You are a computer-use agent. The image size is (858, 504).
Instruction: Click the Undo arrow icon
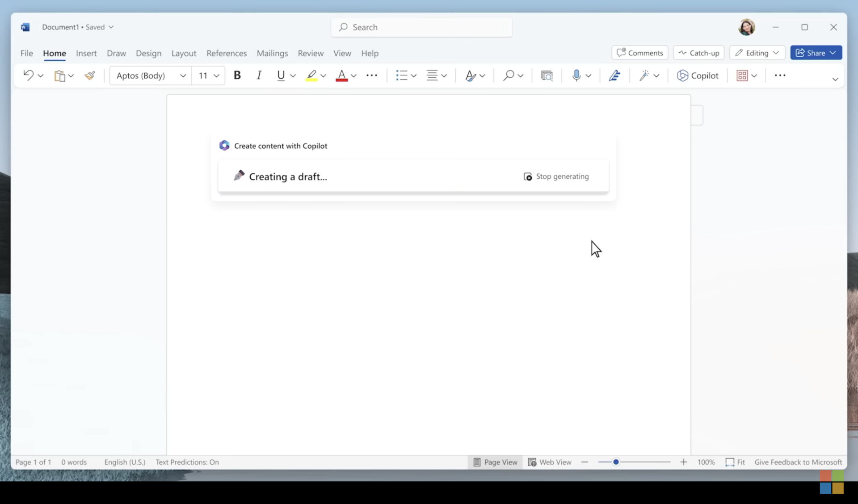tap(28, 75)
